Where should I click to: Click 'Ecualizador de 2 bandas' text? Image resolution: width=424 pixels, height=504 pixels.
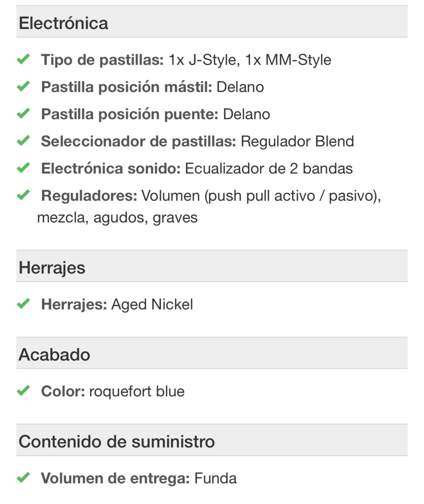[269, 168]
